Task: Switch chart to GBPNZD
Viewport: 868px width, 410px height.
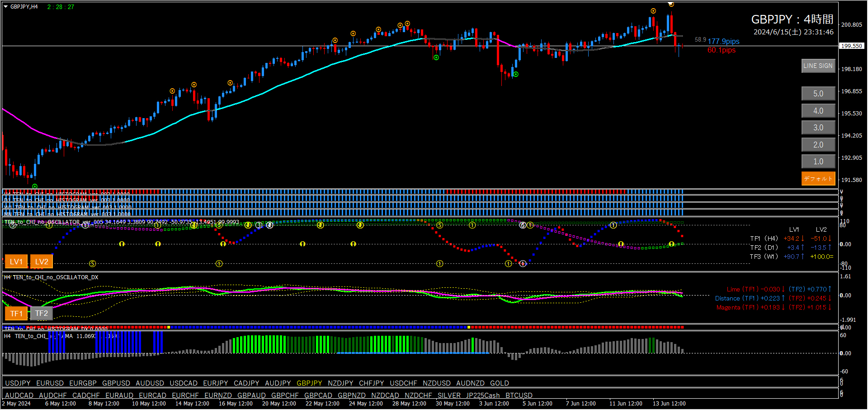Action: [x=352, y=396]
